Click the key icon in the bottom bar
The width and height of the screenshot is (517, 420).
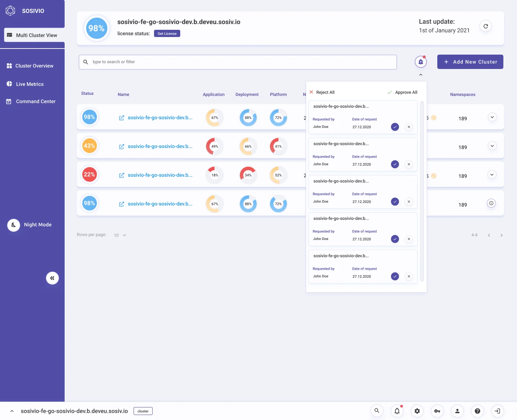437,411
